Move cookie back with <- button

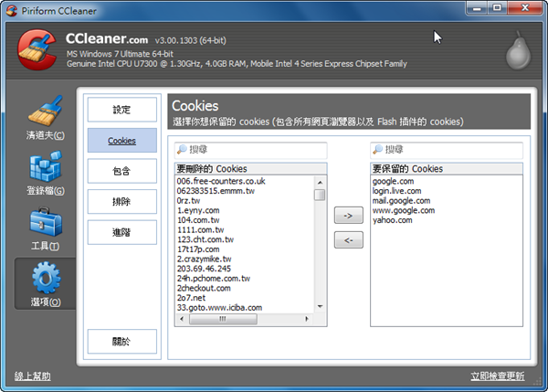[348, 240]
